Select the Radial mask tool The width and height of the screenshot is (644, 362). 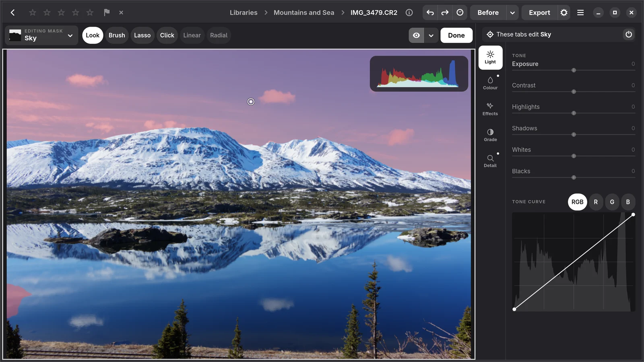coord(219,35)
